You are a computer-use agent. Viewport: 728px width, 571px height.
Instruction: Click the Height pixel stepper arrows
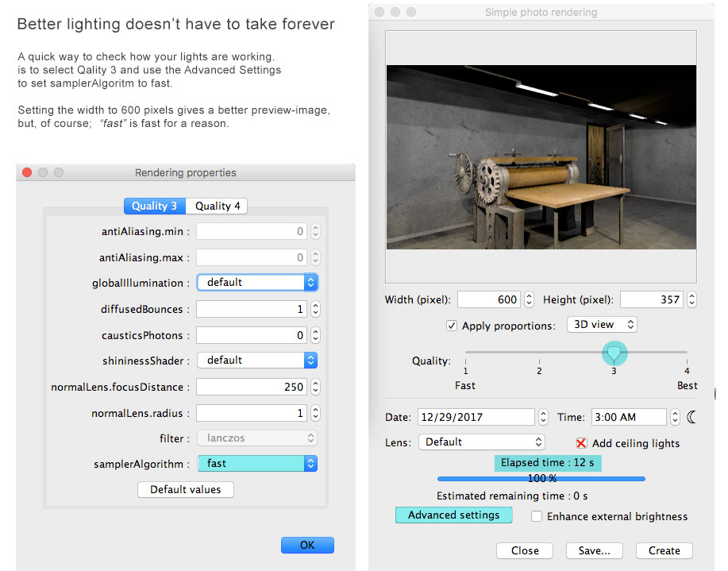[691, 299]
